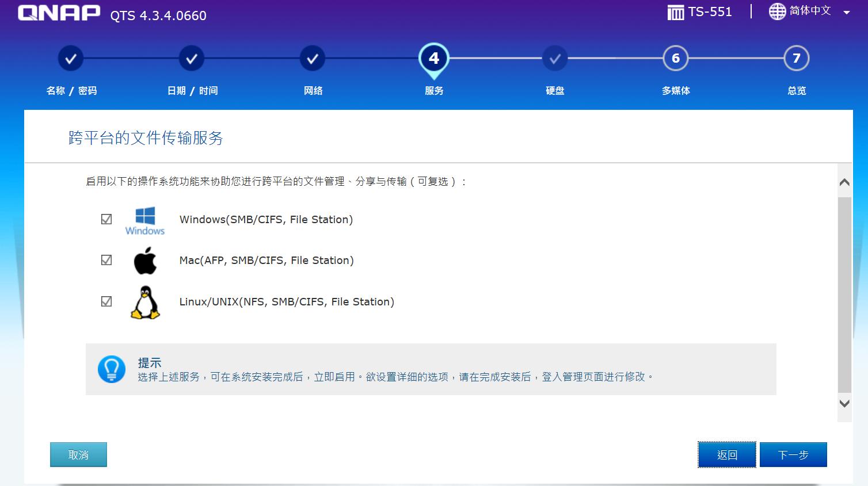Cancel setup with the 取消 button

[78, 454]
